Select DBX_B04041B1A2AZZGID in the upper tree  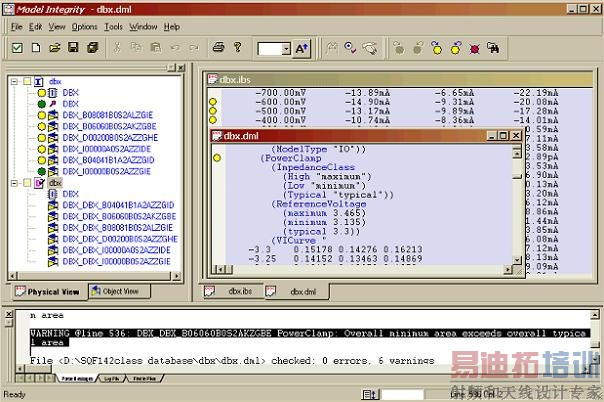click(x=108, y=160)
